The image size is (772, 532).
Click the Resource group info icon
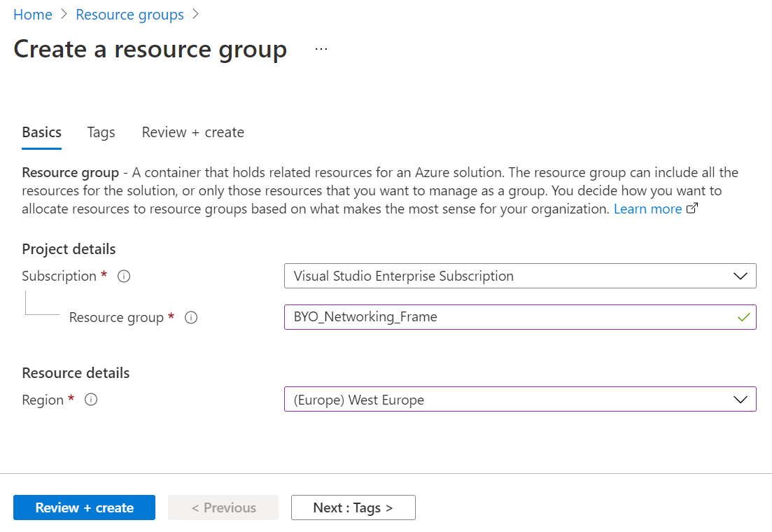(191, 318)
